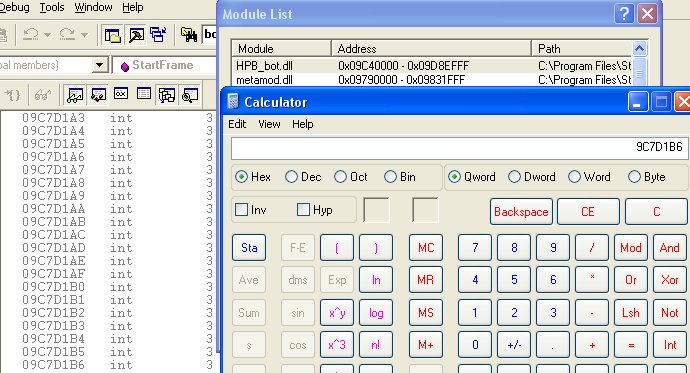Click the Lsh button
This screenshot has width=690, height=373.
(631, 313)
